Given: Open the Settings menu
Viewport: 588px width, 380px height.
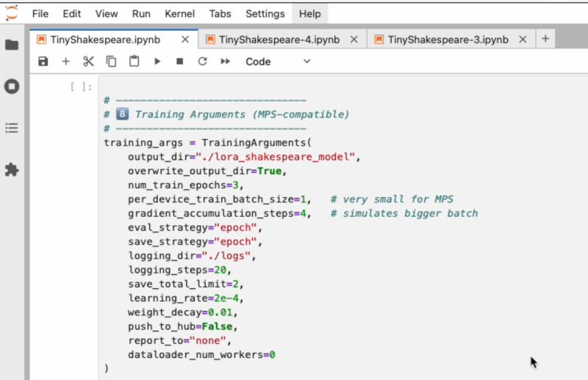Looking at the screenshot, I should [x=265, y=14].
